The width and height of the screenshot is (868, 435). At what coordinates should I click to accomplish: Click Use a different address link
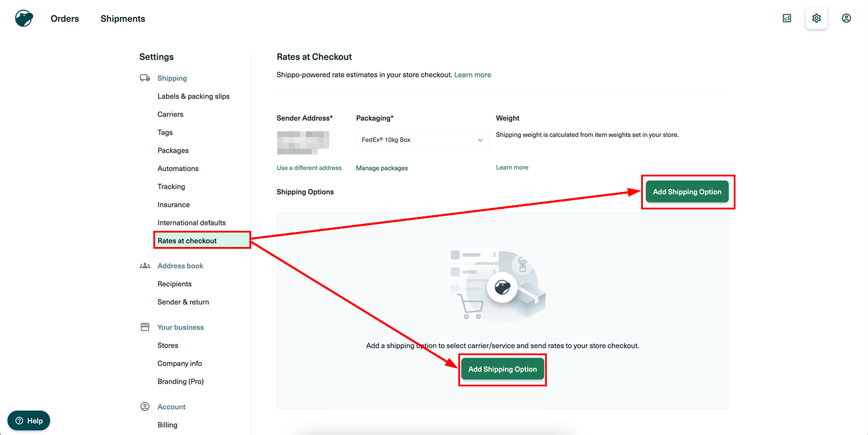(x=309, y=168)
